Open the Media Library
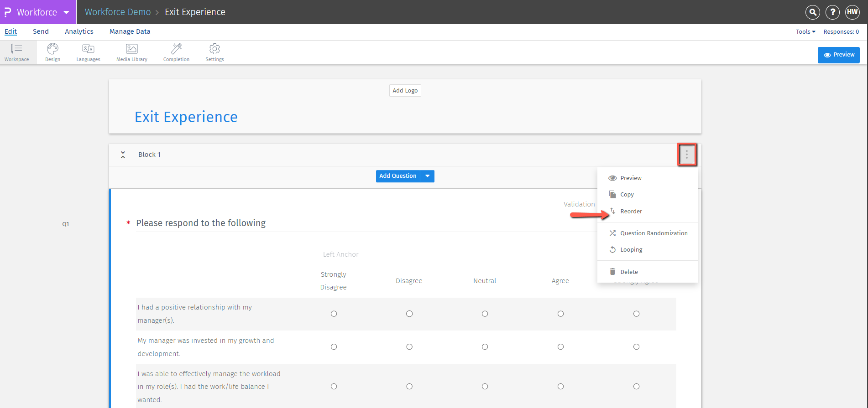Image resolution: width=868 pixels, height=408 pixels. pos(131,52)
